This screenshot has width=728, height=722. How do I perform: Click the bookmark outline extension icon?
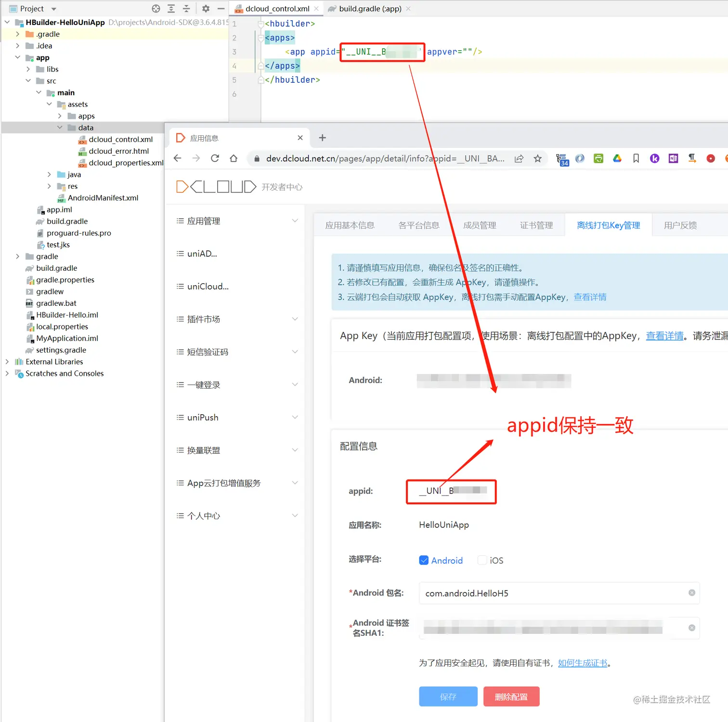click(636, 158)
